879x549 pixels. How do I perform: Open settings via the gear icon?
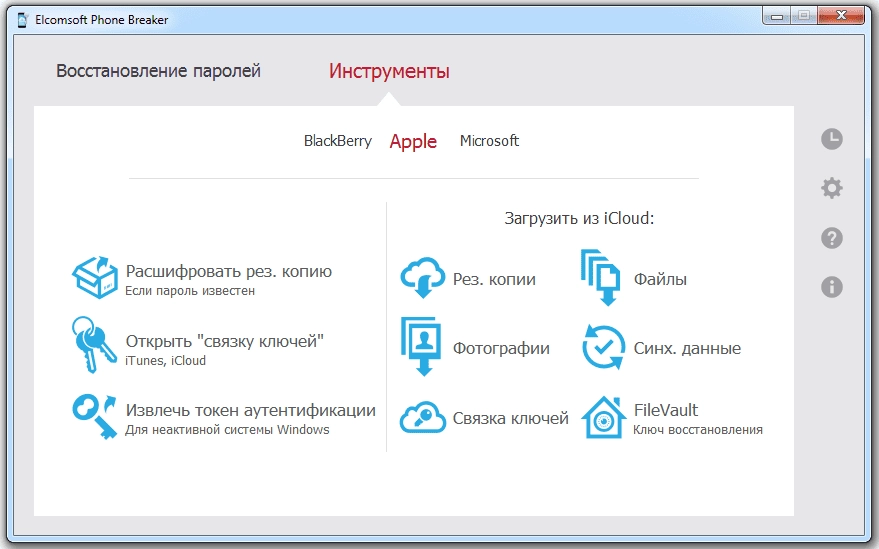coord(832,188)
